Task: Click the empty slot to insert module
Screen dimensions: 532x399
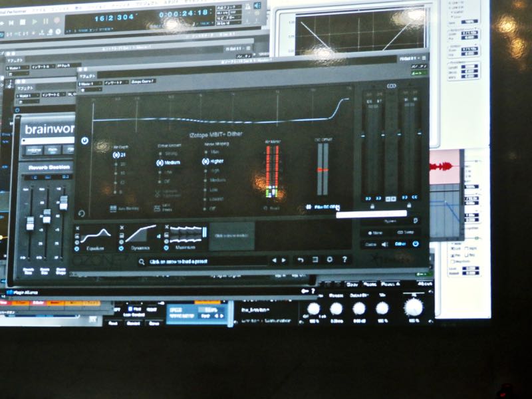Action: coord(232,236)
